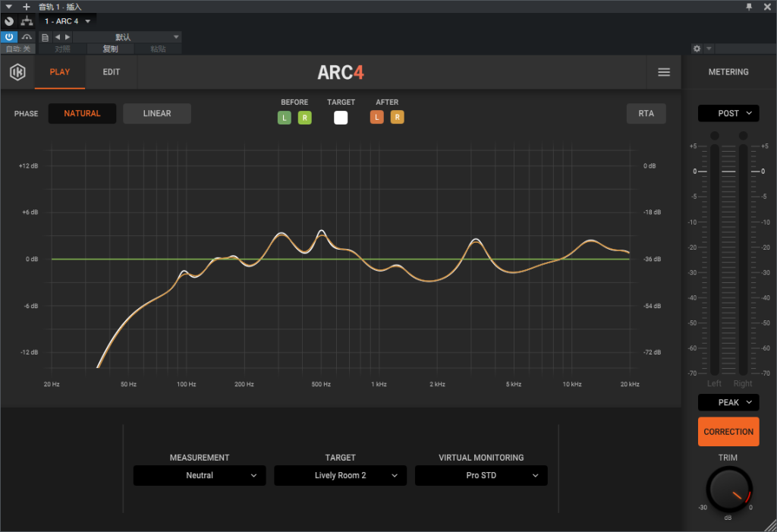Viewport: 777px width, 532px height.
Task: Click the ARC4 title logo
Action: pos(341,73)
